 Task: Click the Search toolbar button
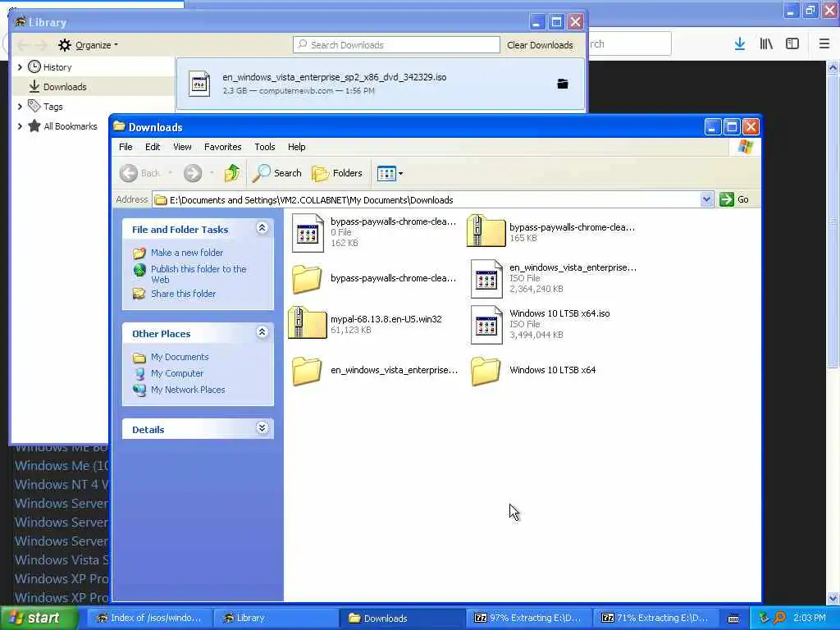[x=277, y=173]
